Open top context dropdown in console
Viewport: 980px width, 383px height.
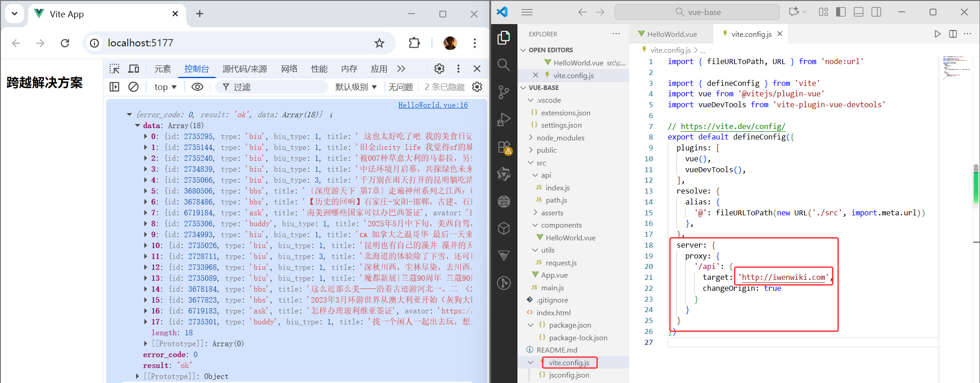coord(165,87)
